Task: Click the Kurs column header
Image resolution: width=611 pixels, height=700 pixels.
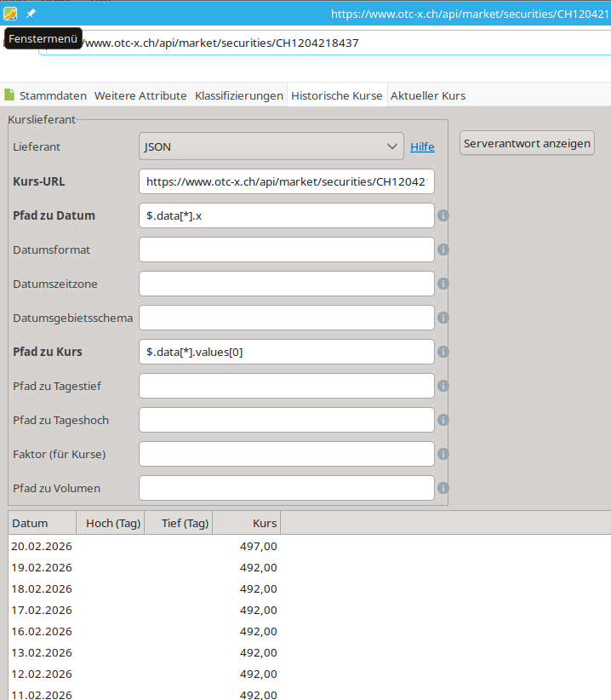Action: pos(246,523)
